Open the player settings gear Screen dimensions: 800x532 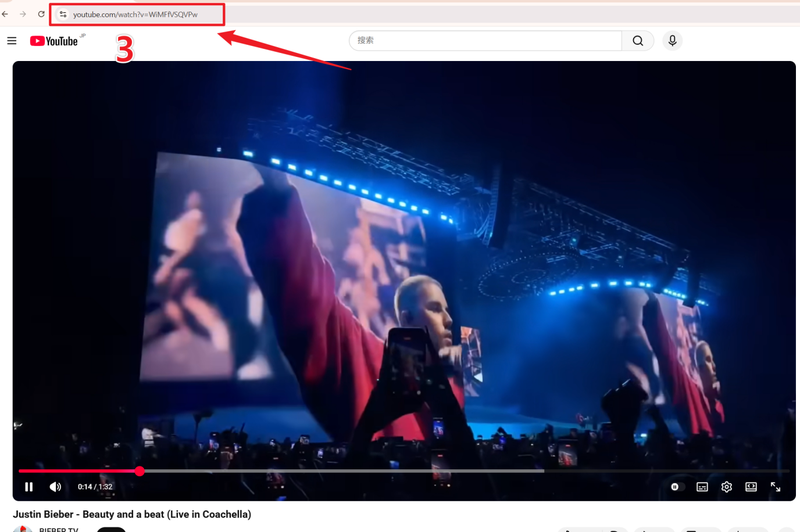coord(727,487)
